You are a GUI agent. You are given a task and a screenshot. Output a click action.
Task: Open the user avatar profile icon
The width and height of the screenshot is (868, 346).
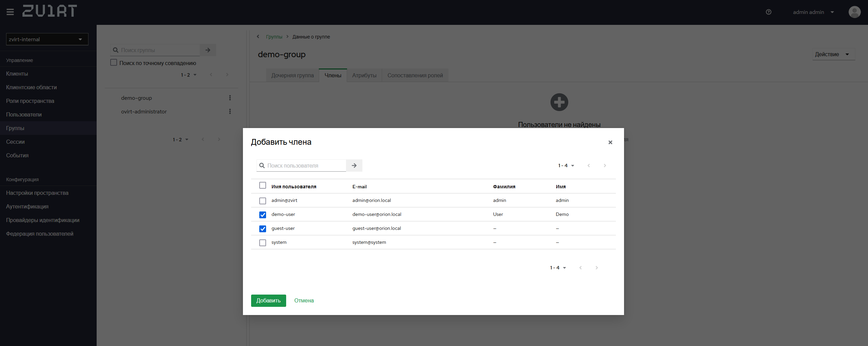click(854, 12)
